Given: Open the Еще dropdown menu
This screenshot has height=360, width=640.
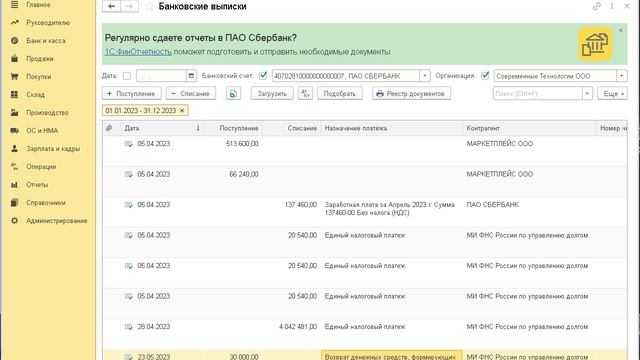Looking at the screenshot, I should (613, 93).
